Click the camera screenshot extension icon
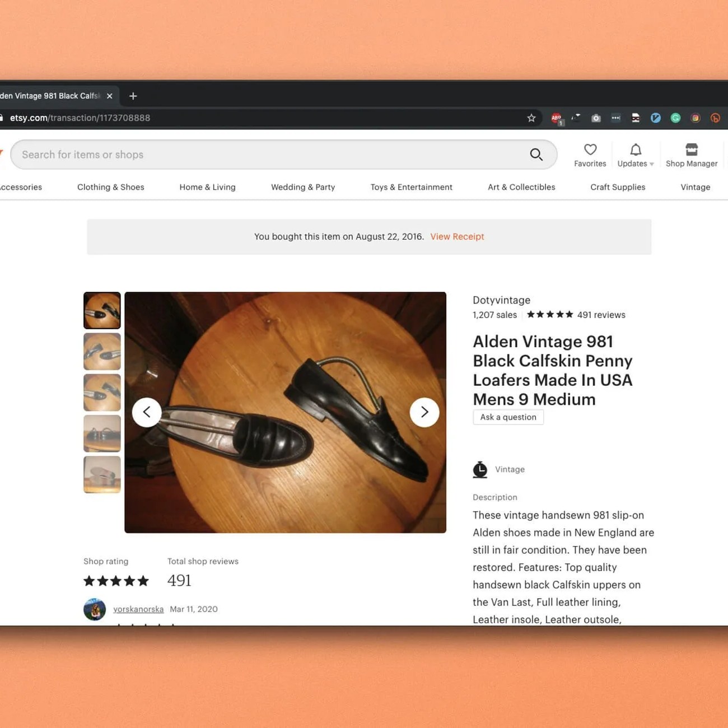 coord(596,118)
